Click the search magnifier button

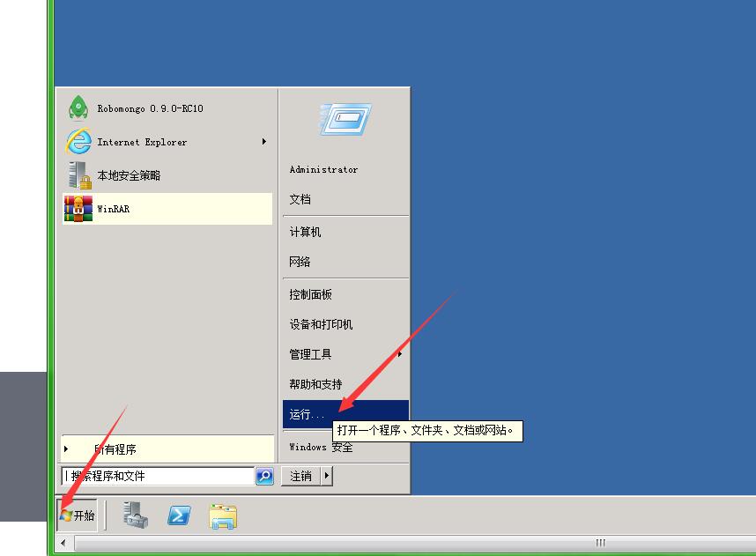coord(264,476)
